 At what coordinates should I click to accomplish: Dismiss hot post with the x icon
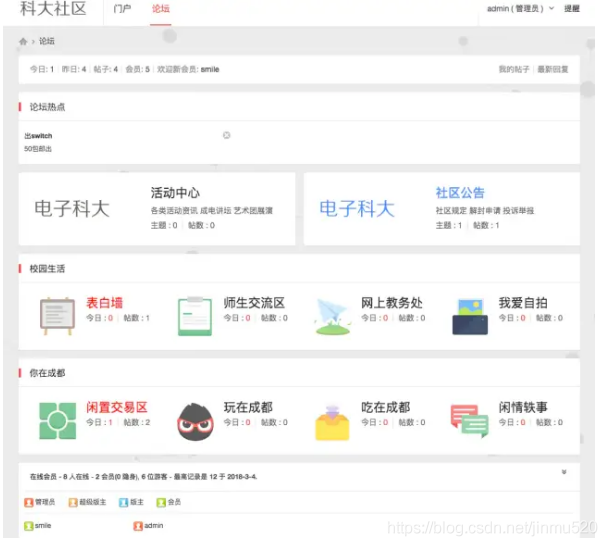click(226, 135)
